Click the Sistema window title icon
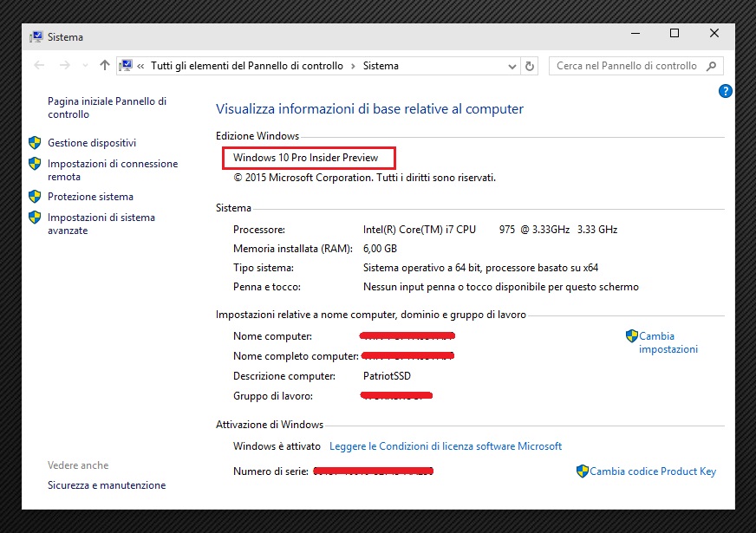This screenshot has height=533, width=756. click(36, 37)
